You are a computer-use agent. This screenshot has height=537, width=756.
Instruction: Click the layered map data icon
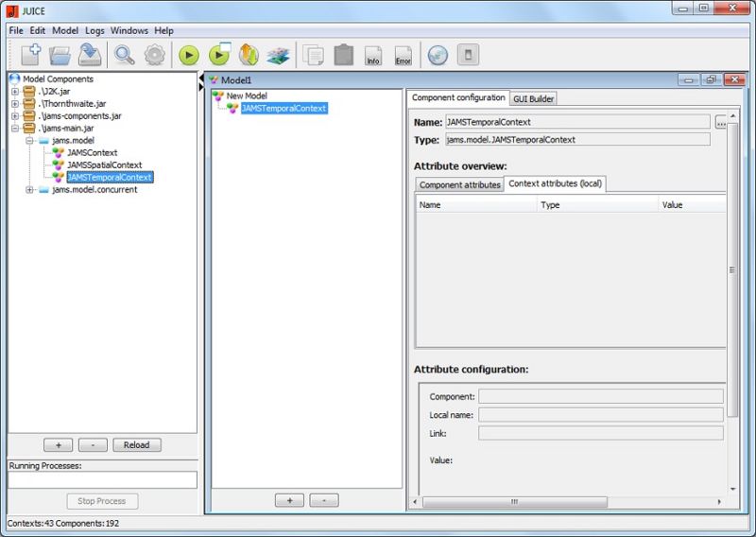point(278,55)
